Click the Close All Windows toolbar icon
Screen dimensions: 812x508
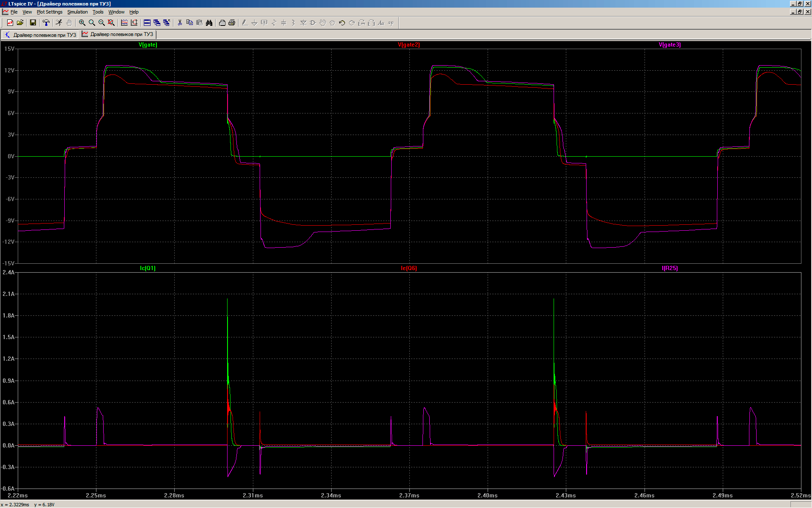[x=167, y=23]
